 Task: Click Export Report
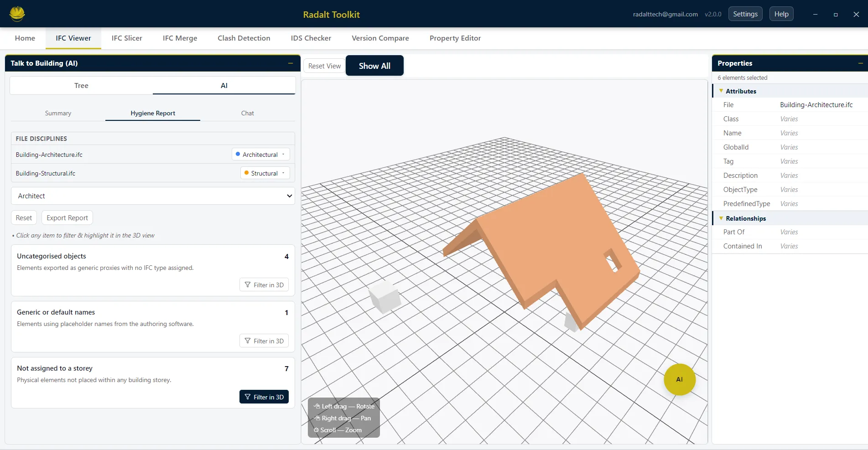pos(67,218)
